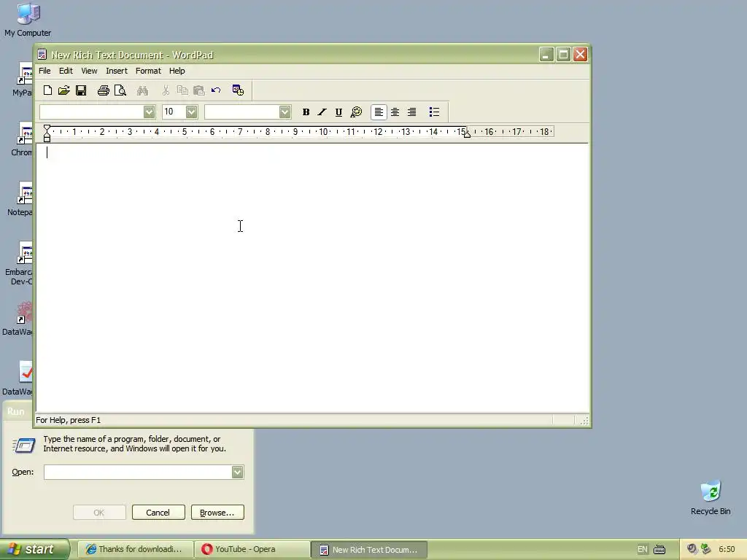Screen dimensions: 747x560
Task: Undo the last action in WordPad
Action: pos(216,90)
